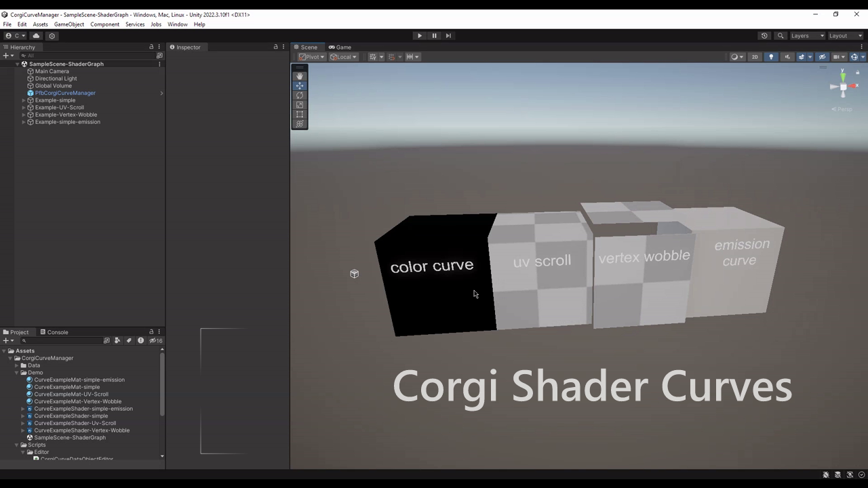Select Directional Light in Hierarchy
868x488 pixels.
point(56,79)
